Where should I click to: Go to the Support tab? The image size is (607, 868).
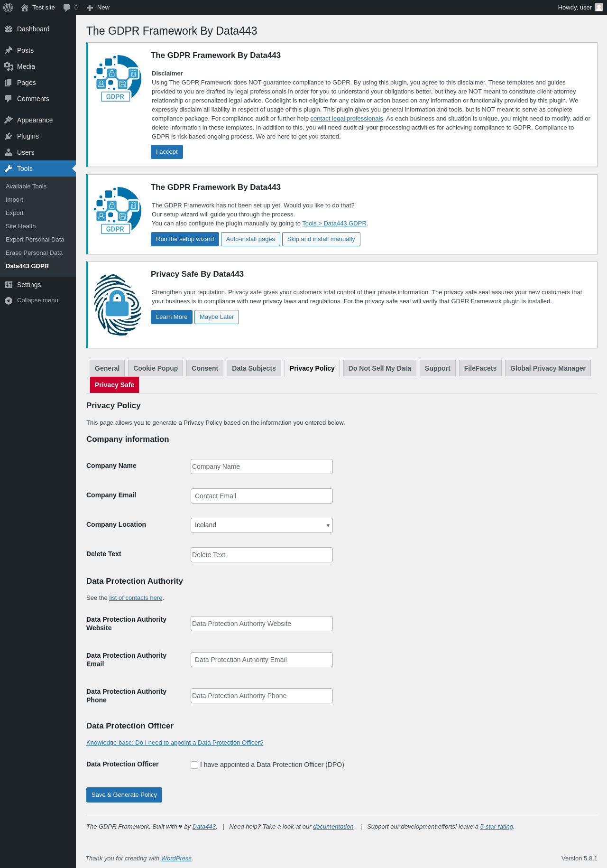[438, 368]
